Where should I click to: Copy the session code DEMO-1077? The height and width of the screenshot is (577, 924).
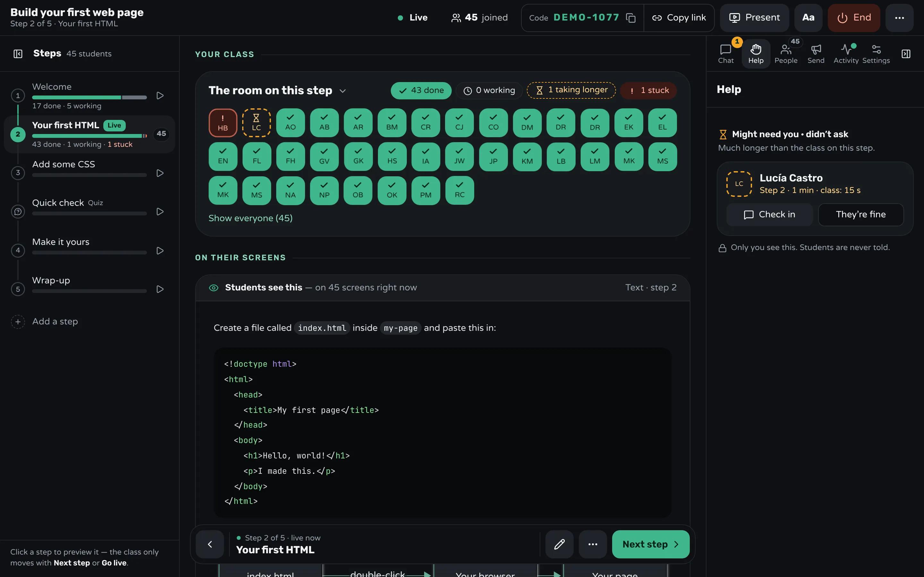coord(631,18)
